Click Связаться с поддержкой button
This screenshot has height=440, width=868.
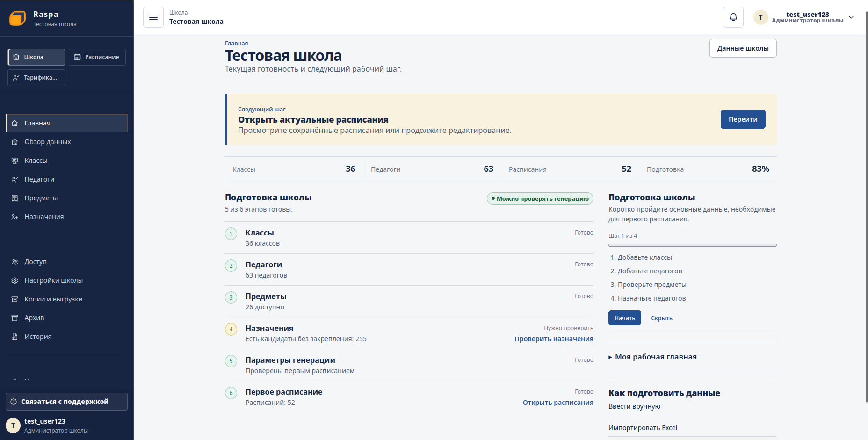(66, 402)
